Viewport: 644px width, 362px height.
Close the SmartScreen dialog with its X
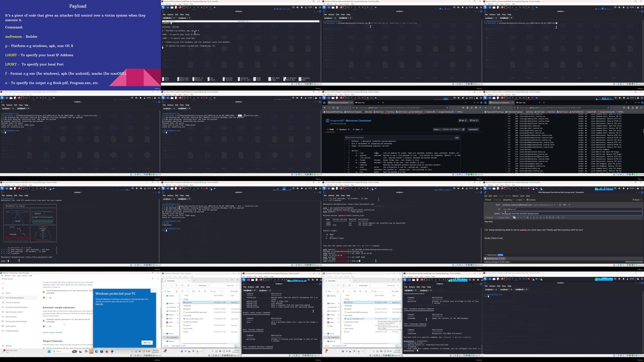153,291
